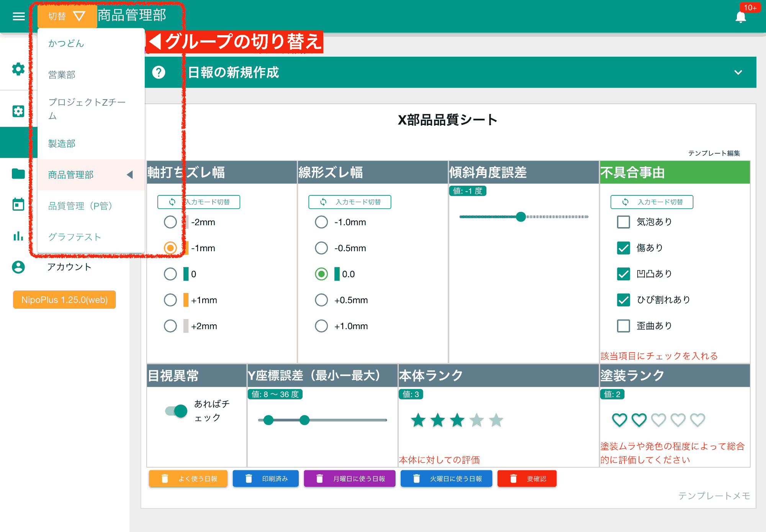
Task: Click the bell notification icon
Action: (x=741, y=16)
